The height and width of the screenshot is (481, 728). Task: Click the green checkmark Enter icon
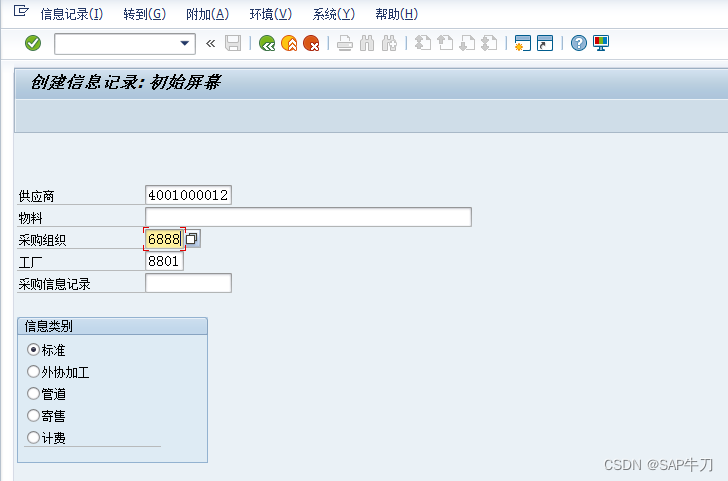[x=33, y=43]
